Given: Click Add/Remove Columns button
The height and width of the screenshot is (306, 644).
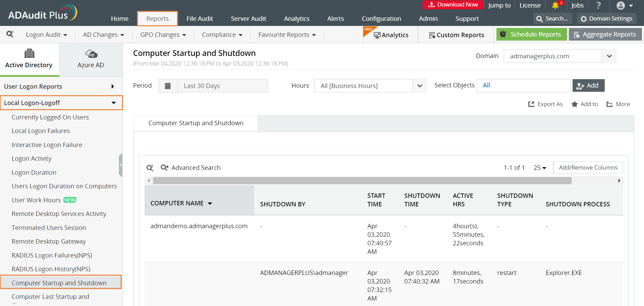Looking at the screenshot, I should (x=588, y=168).
